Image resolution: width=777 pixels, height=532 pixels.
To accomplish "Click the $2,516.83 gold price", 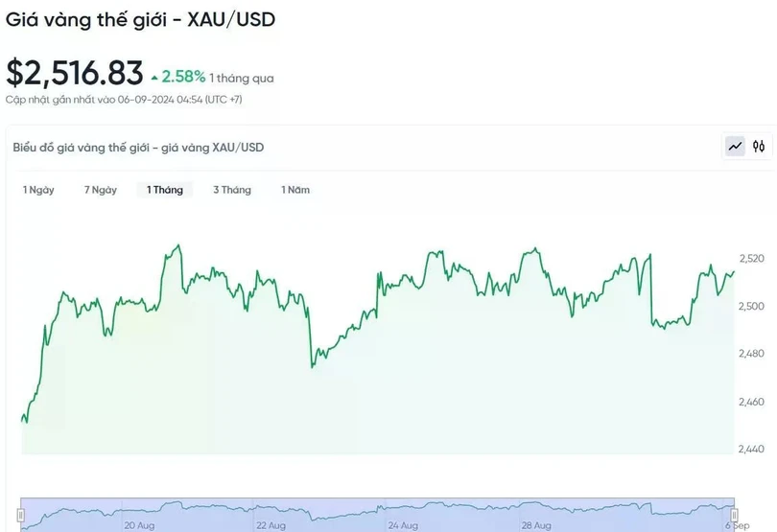I will pyautogui.click(x=75, y=74).
